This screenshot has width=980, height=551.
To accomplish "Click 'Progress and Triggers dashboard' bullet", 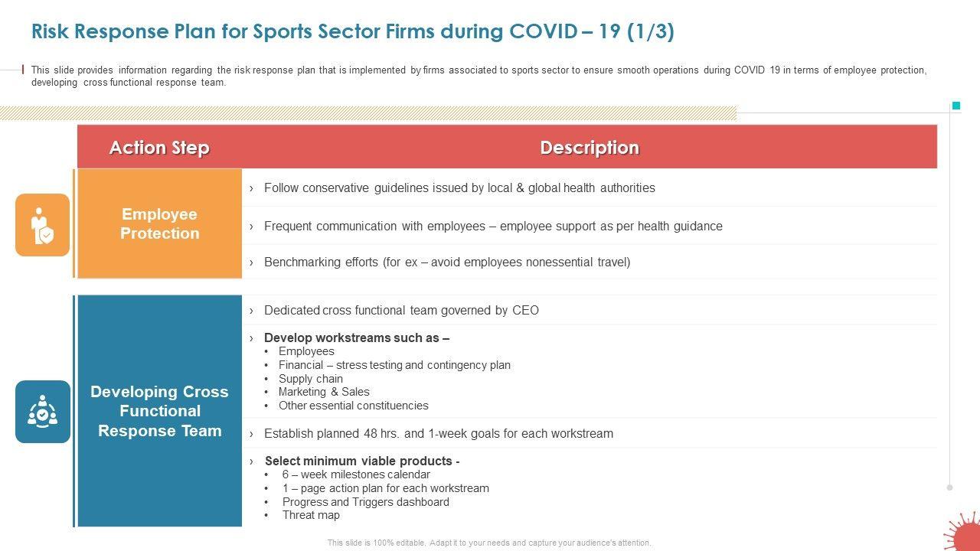I will coord(365,502).
